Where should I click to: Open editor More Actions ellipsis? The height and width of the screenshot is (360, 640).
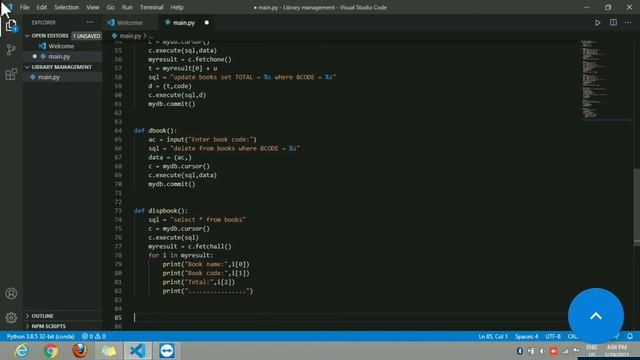pyautogui.click(x=628, y=23)
